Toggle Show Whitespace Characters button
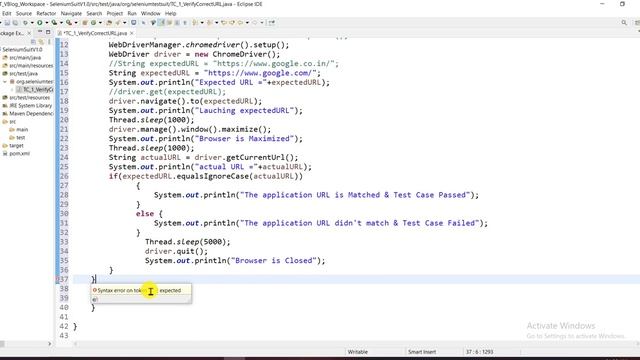Screen dimensions: 640x360 point(185,23)
